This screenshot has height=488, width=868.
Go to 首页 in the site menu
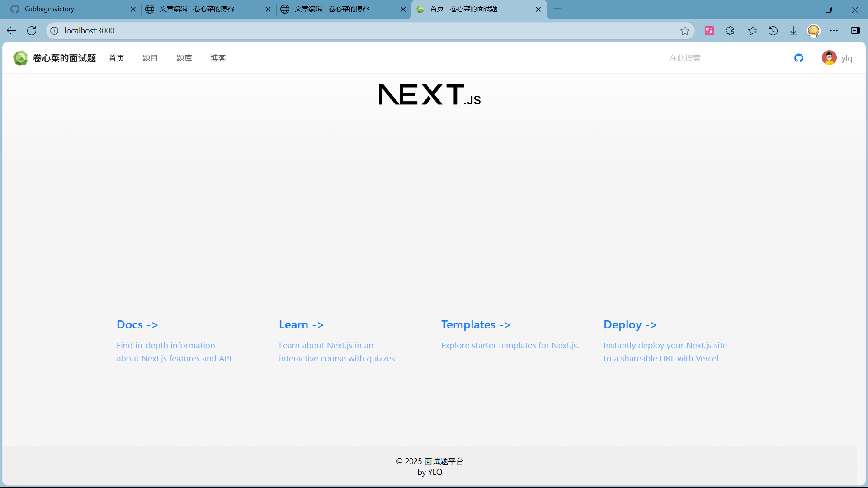pyautogui.click(x=116, y=58)
